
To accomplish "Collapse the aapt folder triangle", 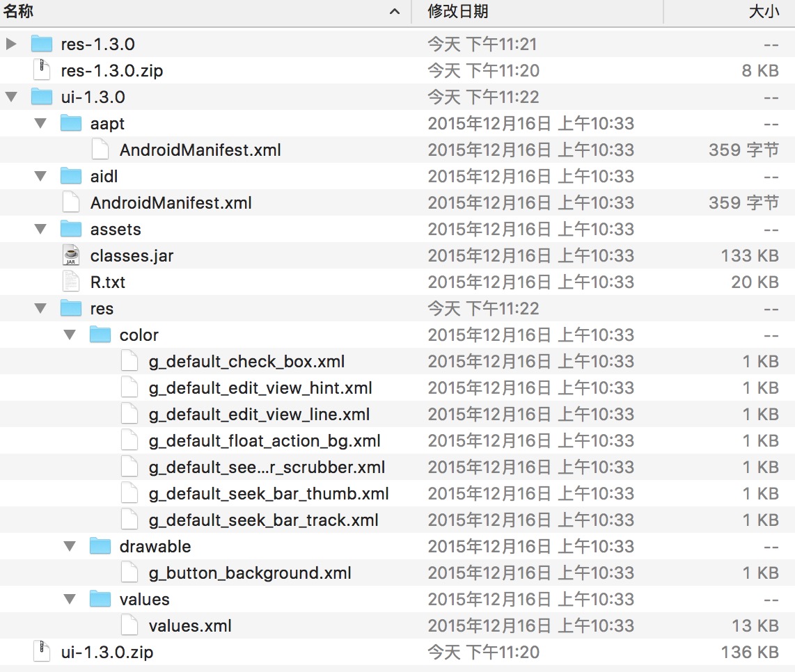I will (40, 123).
